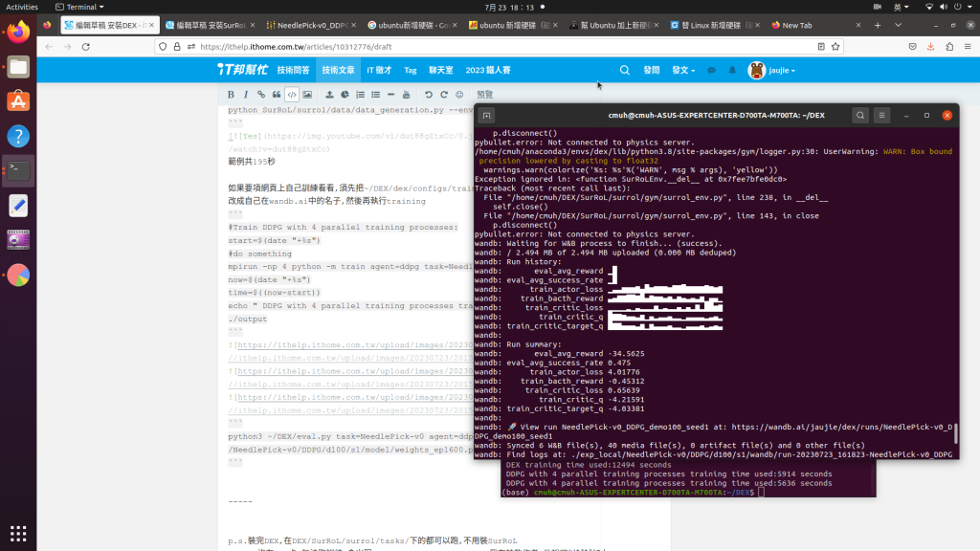Show Applications grid in the dock
The image size is (980, 551).
click(18, 533)
